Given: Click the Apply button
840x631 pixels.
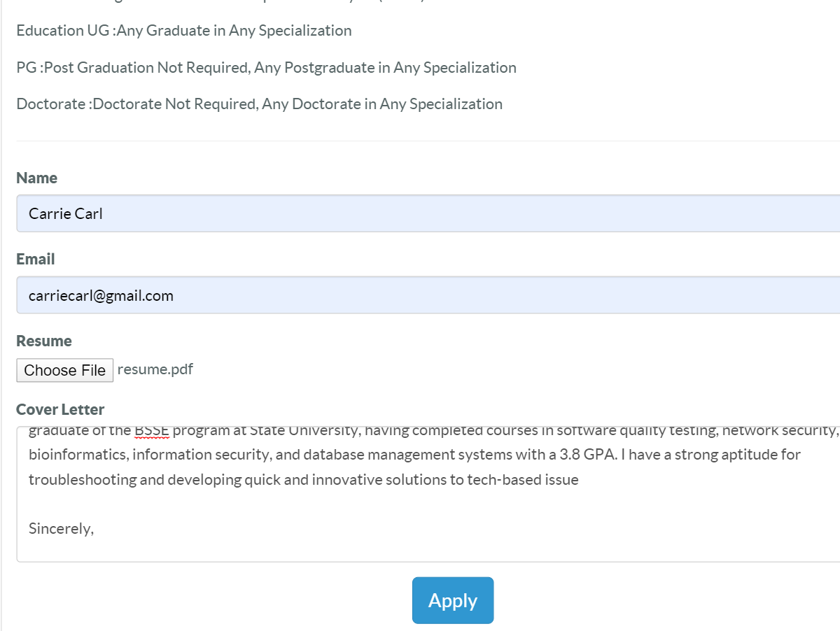Looking at the screenshot, I should [x=453, y=600].
